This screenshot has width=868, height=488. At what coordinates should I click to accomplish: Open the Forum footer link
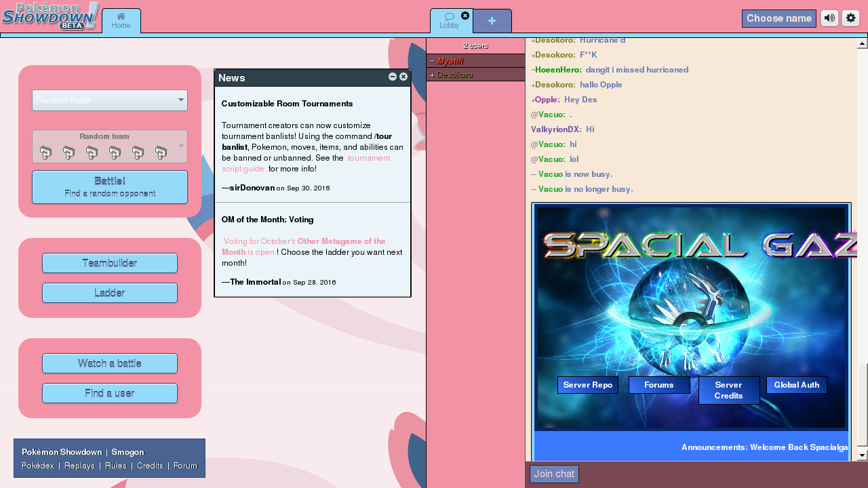point(185,466)
